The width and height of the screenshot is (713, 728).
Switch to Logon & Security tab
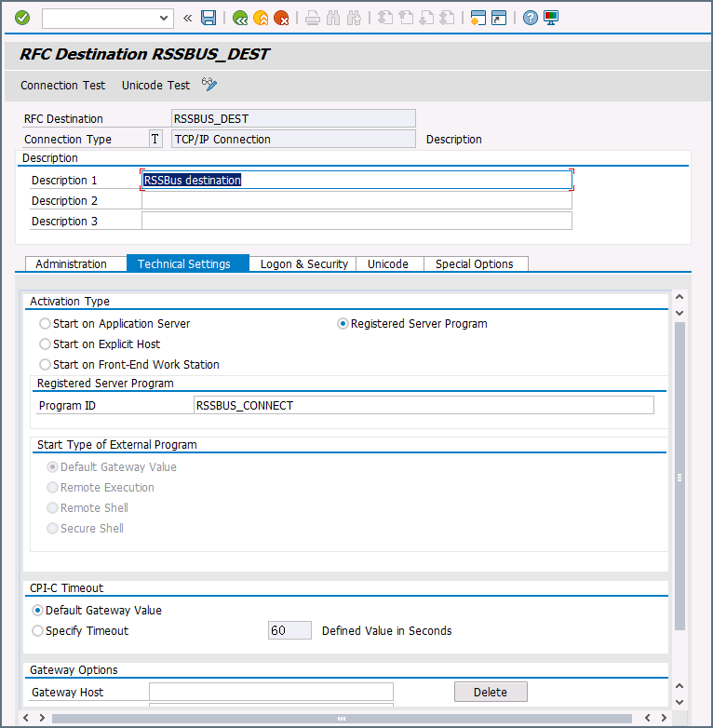pos(304,263)
